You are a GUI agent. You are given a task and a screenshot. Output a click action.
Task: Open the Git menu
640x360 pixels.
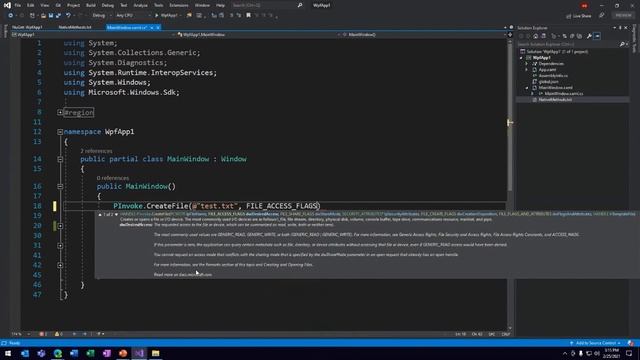(x=58, y=5)
